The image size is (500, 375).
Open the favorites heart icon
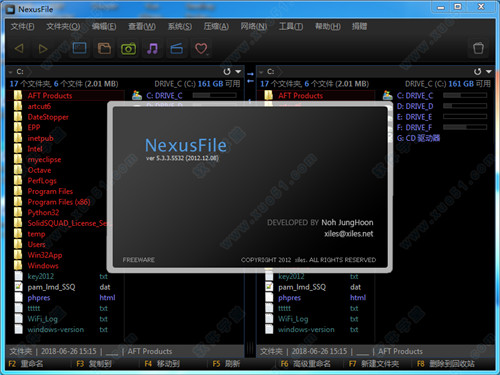201,49
